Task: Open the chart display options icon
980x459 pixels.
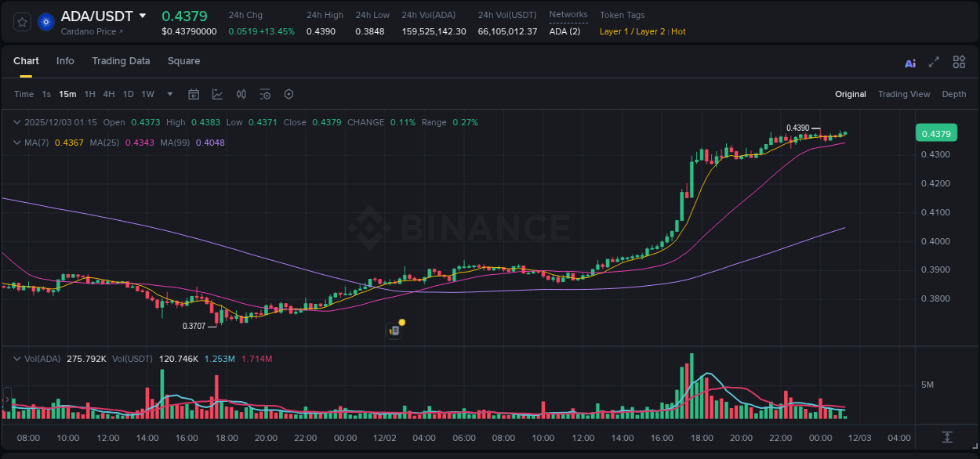Action: (265, 94)
